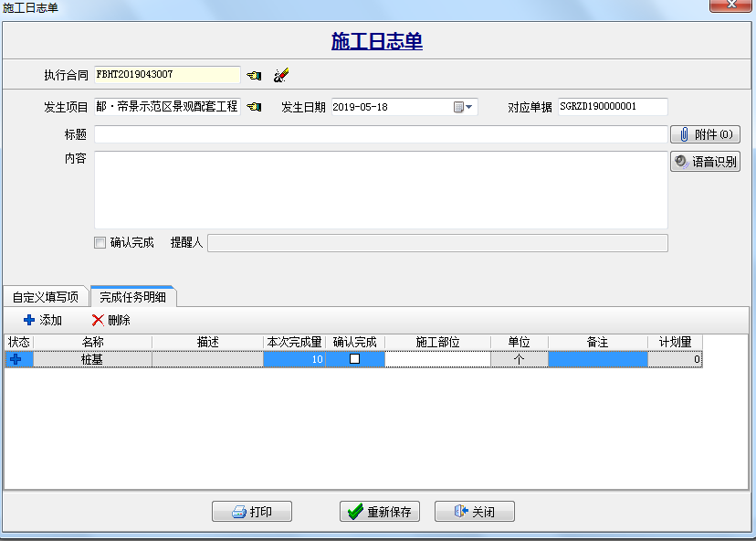Click 添加 to add a task row
This screenshot has width=756, height=541.
pyautogui.click(x=43, y=320)
